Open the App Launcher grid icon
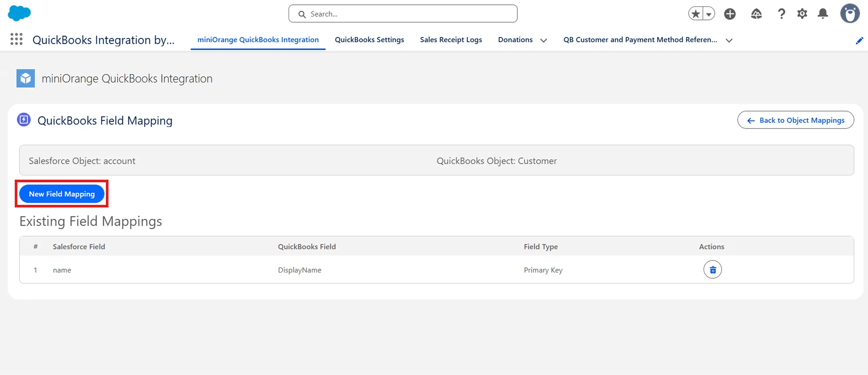Image resolution: width=868 pixels, height=375 pixels. tap(16, 39)
